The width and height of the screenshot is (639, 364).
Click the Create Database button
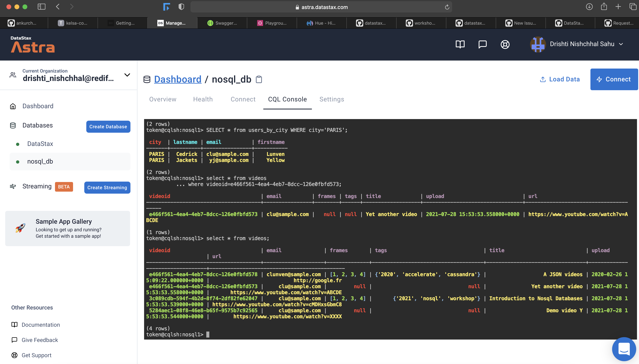point(108,126)
